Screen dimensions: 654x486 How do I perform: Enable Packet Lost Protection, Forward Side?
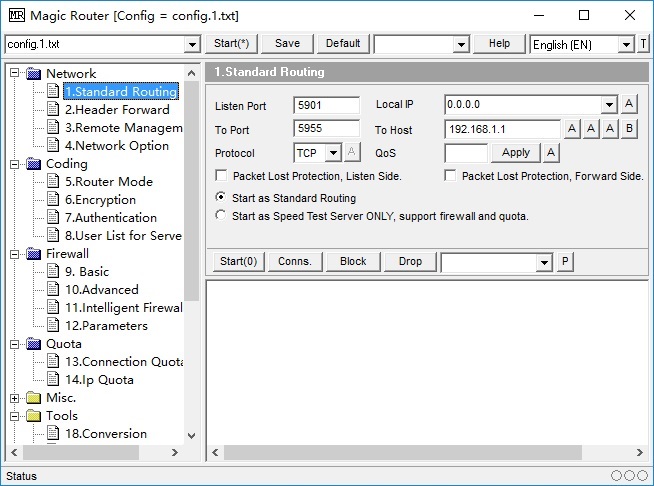pos(450,176)
